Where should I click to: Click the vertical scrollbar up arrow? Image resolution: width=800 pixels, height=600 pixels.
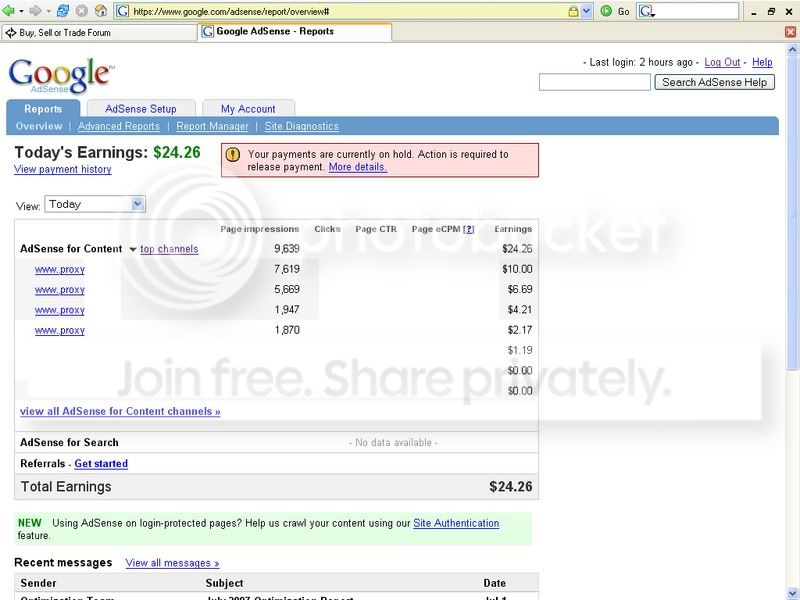pos(792,49)
